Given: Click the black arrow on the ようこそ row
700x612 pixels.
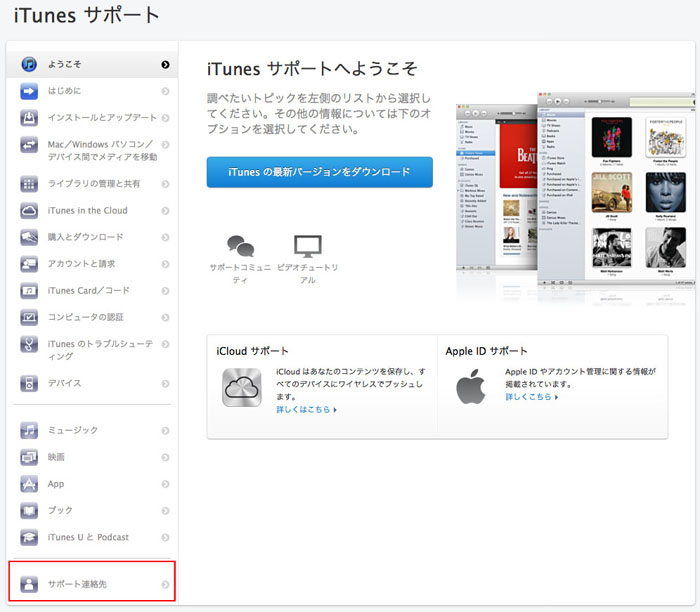Looking at the screenshot, I should point(165,64).
